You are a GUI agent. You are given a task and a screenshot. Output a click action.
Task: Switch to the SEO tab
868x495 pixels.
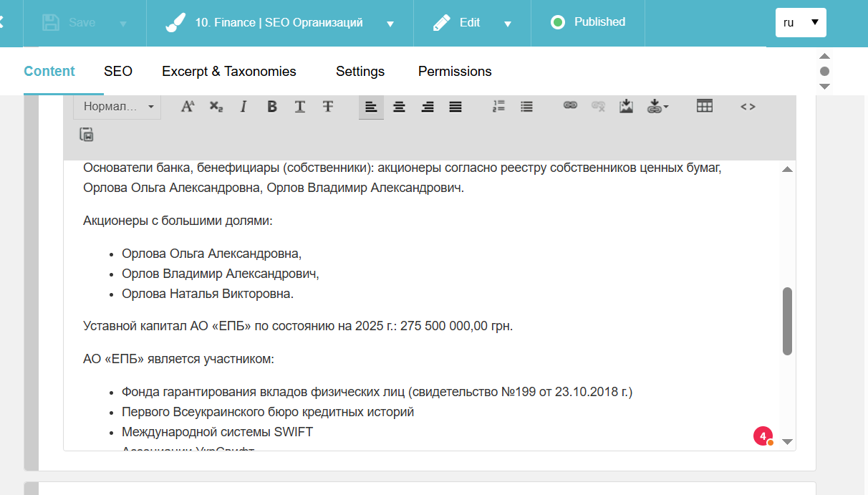click(118, 71)
